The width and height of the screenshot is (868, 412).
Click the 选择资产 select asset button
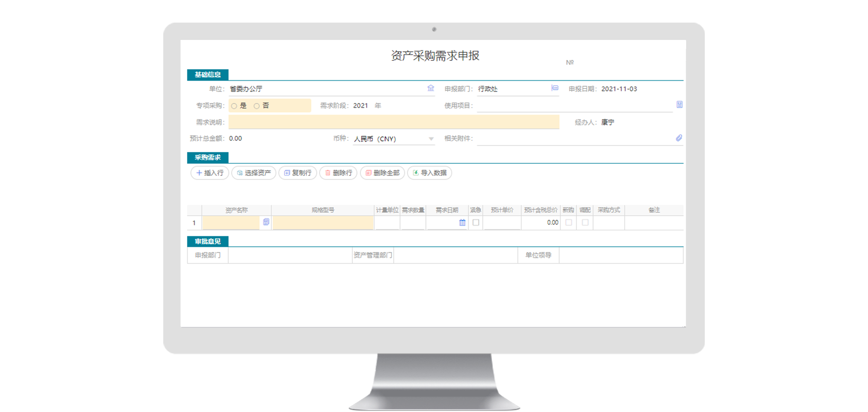(254, 173)
